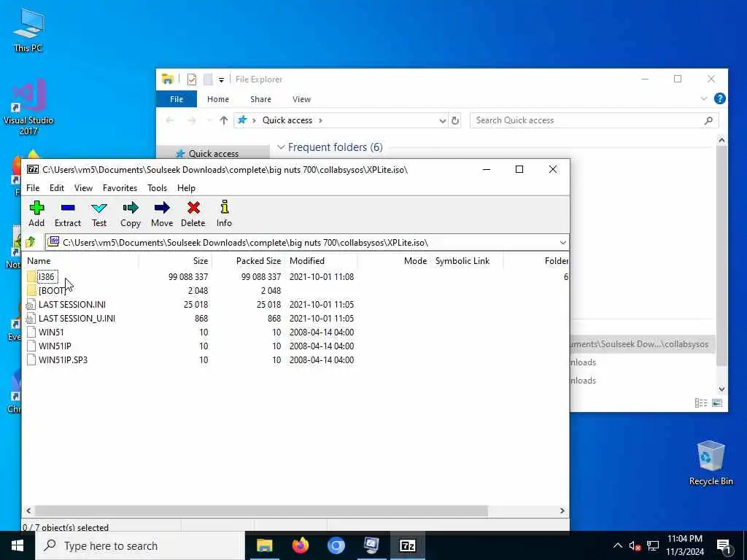Select the I386 folder
This screenshot has height=560, width=747.
coord(47,276)
